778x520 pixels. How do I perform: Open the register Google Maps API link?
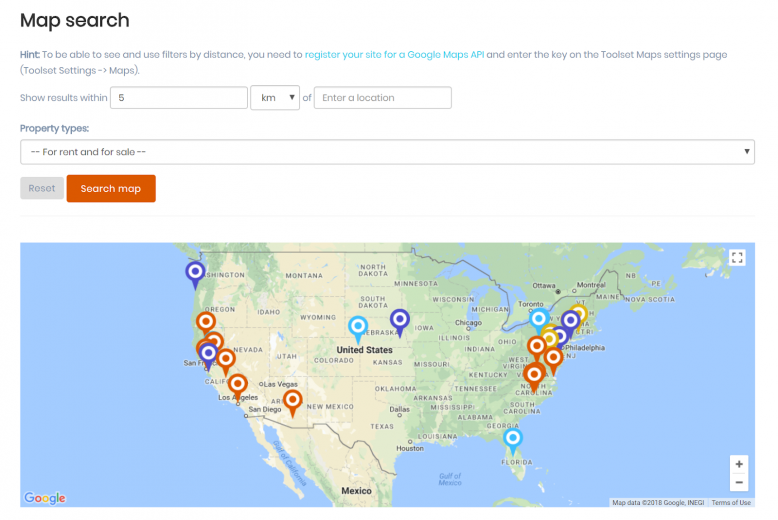pyautogui.click(x=394, y=55)
